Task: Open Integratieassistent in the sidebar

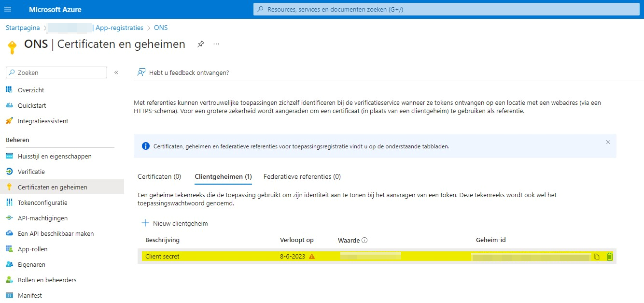Action: pyautogui.click(x=43, y=121)
